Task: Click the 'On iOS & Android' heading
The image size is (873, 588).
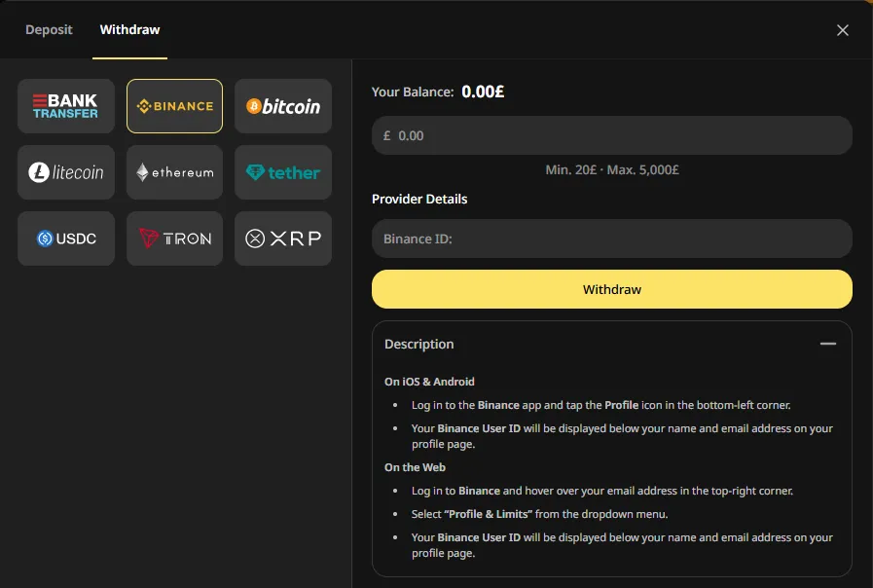Action: pyautogui.click(x=429, y=382)
